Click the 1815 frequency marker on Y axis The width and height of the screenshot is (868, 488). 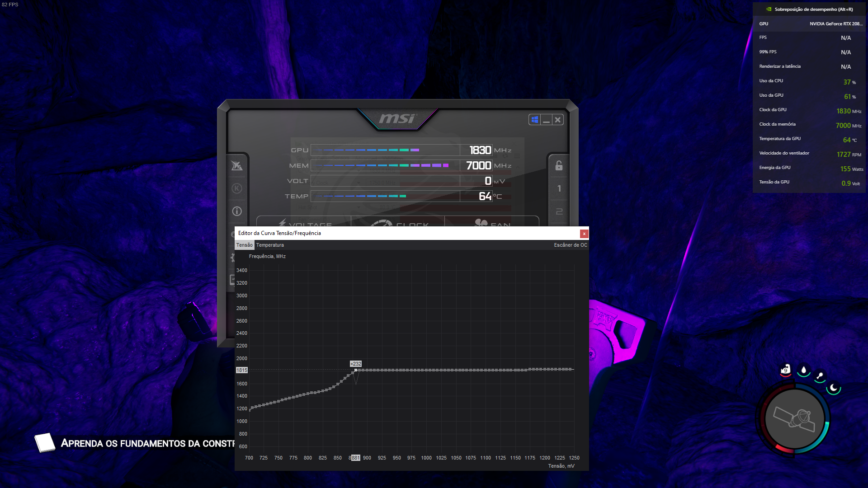[x=242, y=370]
